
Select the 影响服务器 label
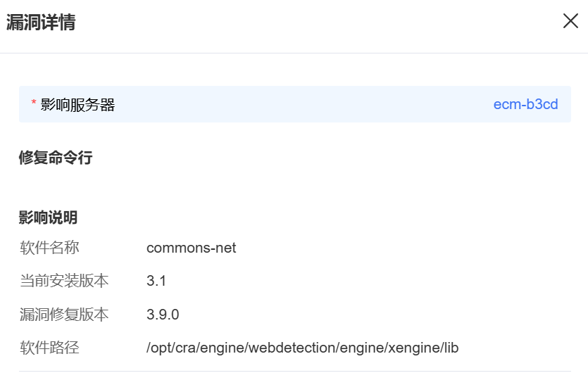tap(77, 105)
